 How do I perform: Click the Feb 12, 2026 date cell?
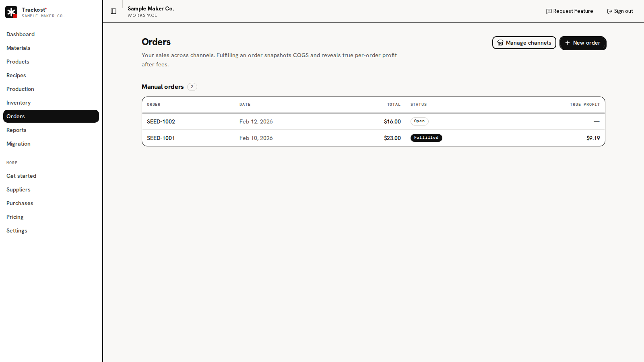(x=256, y=121)
